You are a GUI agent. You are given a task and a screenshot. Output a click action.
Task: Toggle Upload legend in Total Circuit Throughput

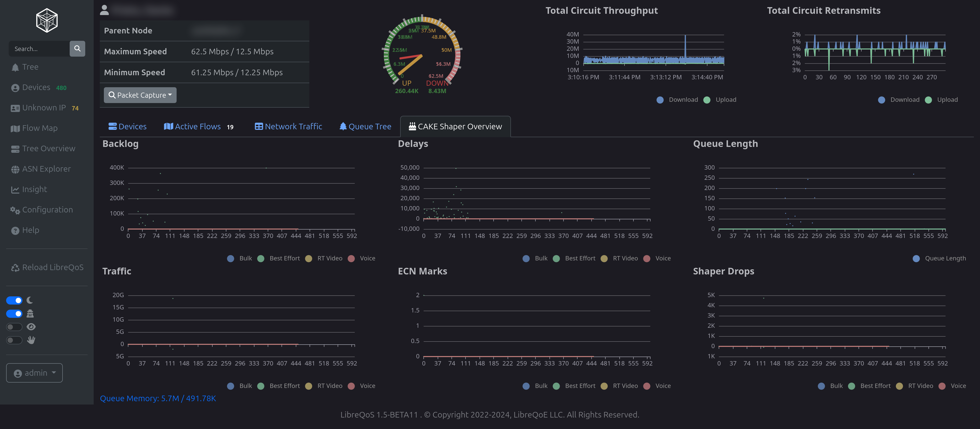pyautogui.click(x=707, y=100)
